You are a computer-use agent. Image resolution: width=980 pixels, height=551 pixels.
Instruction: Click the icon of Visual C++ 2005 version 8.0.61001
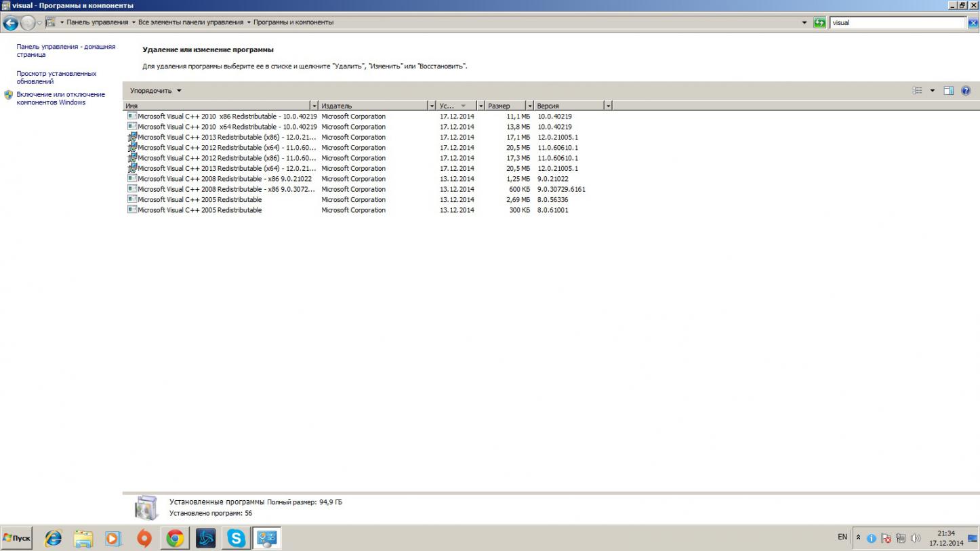pos(132,209)
